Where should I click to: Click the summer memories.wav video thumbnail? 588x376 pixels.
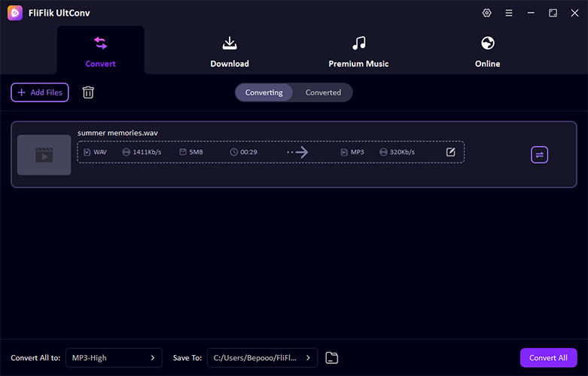(44, 155)
